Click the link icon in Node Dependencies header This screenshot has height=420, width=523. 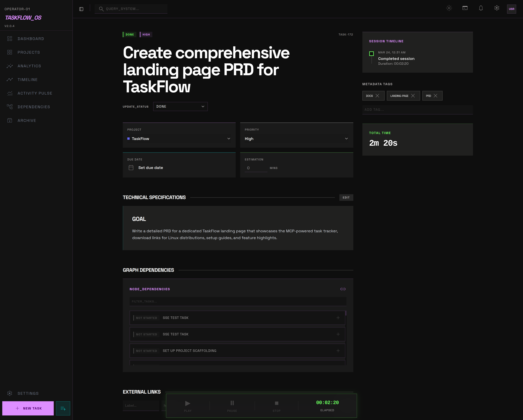point(343,289)
